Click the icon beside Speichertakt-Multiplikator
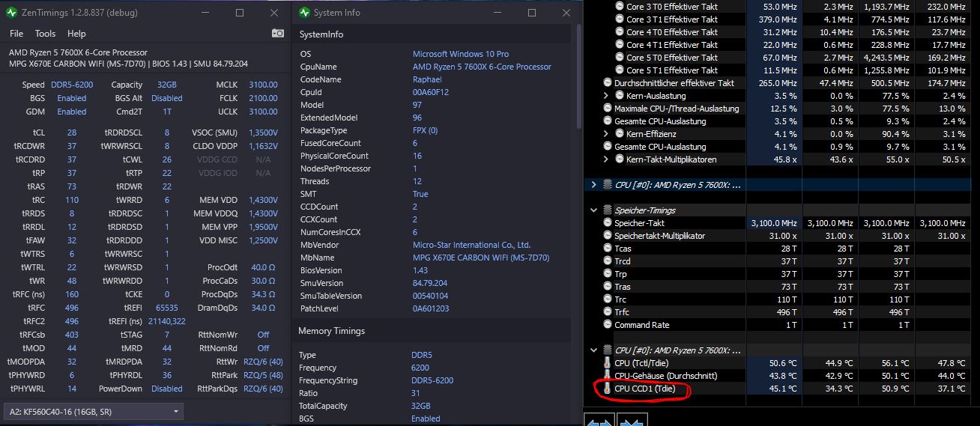Image resolution: width=980 pixels, height=426 pixels. point(608,236)
